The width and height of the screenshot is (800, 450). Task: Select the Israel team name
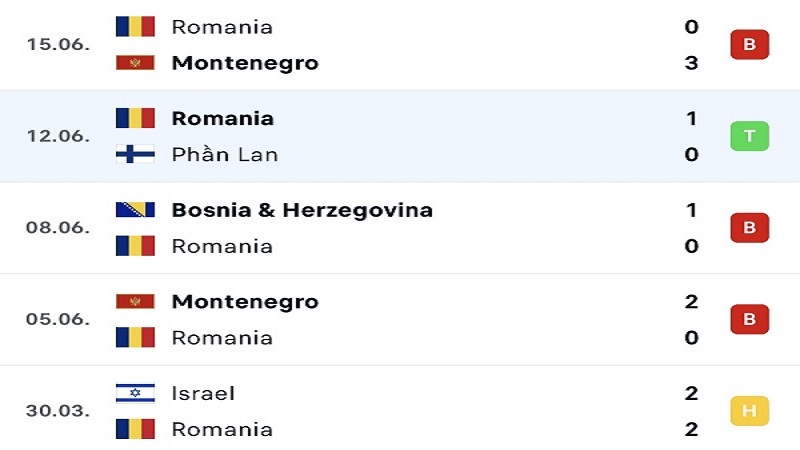pos(203,393)
